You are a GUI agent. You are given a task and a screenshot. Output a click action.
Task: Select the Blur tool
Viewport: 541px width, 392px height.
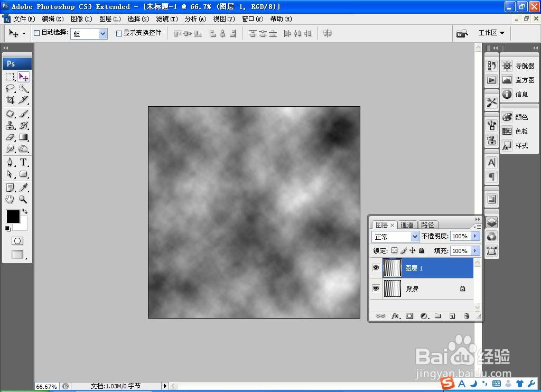(x=10, y=149)
